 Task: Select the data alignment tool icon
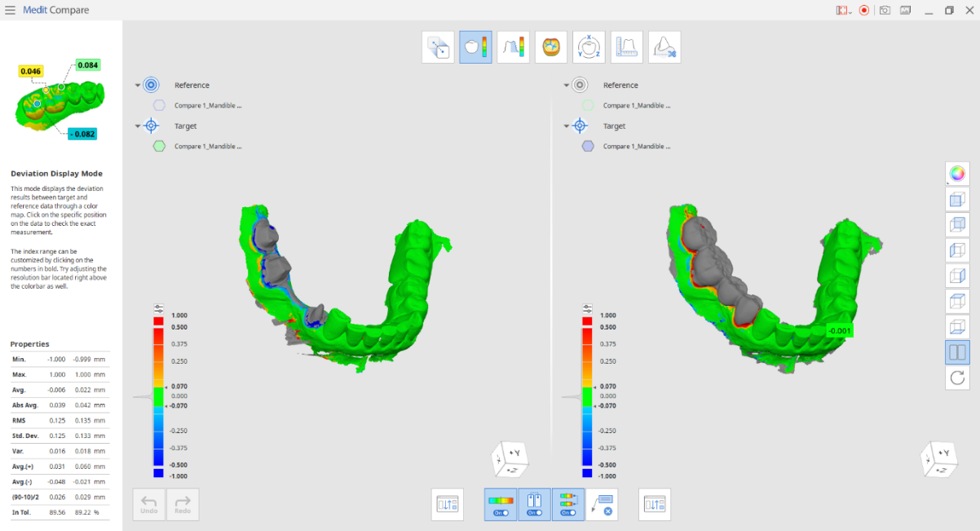coord(438,47)
